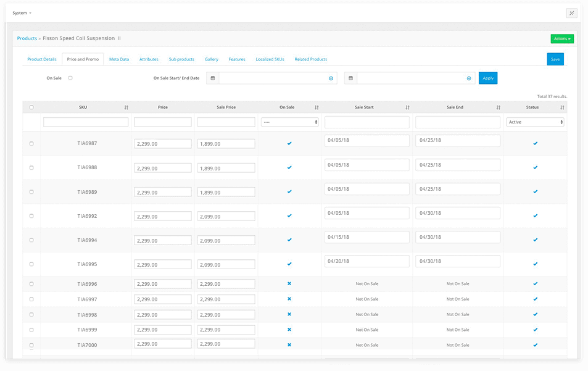The height and width of the screenshot is (371, 588).
Task: Click the Apply button for date range
Action: click(x=487, y=78)
